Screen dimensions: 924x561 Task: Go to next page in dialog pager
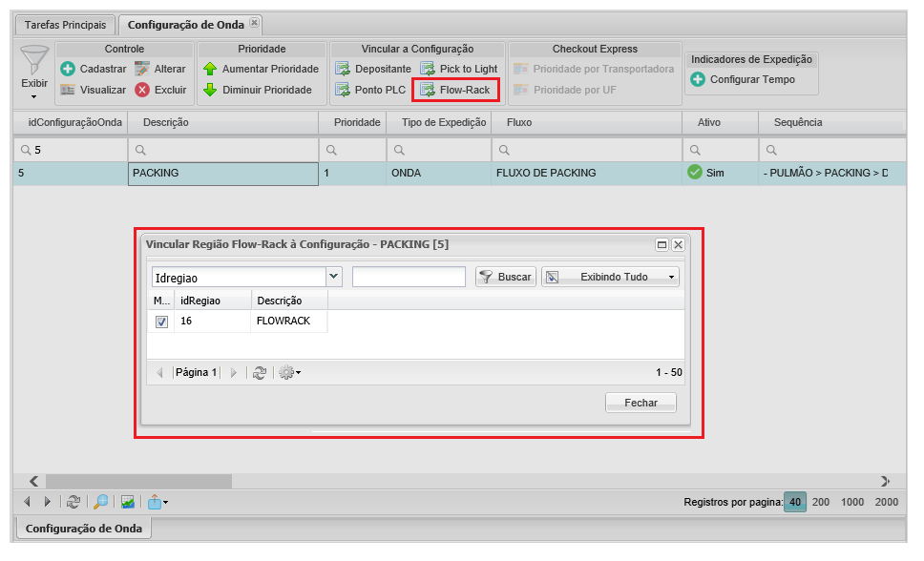pos(233,373)
